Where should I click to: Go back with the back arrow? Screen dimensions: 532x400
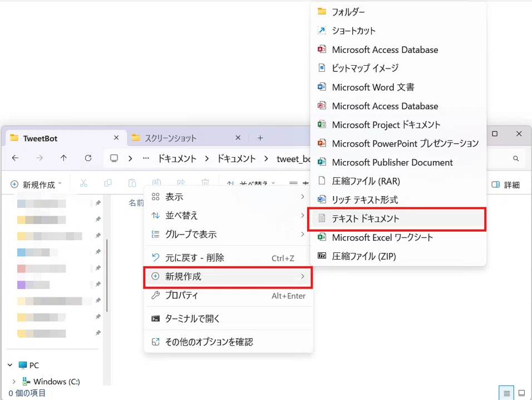click(15, 158)
